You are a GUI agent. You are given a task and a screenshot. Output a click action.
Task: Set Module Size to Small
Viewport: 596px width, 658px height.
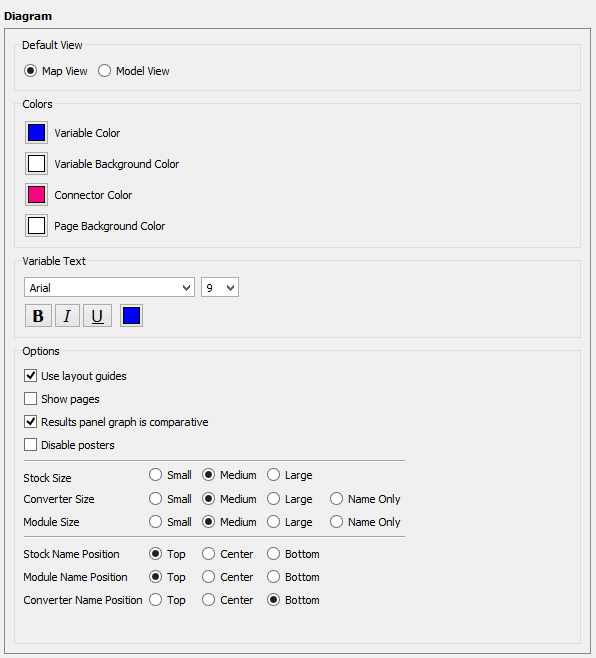(155, 522)
